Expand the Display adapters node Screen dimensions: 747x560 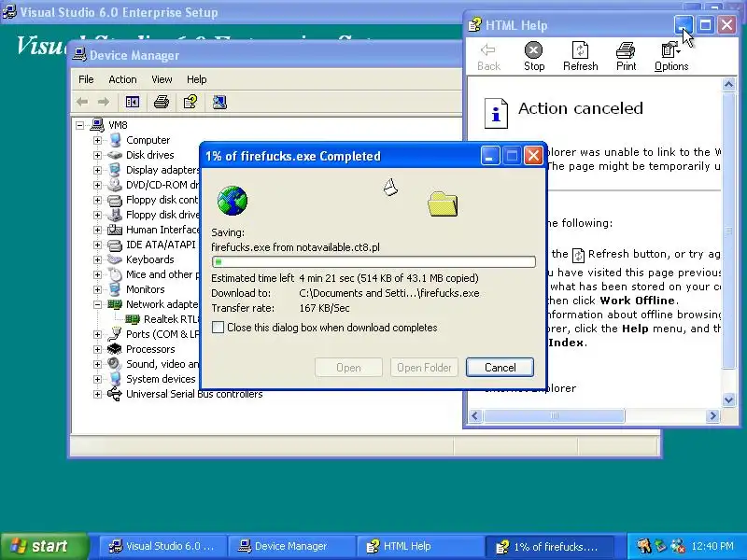click(x=97, y=170)
